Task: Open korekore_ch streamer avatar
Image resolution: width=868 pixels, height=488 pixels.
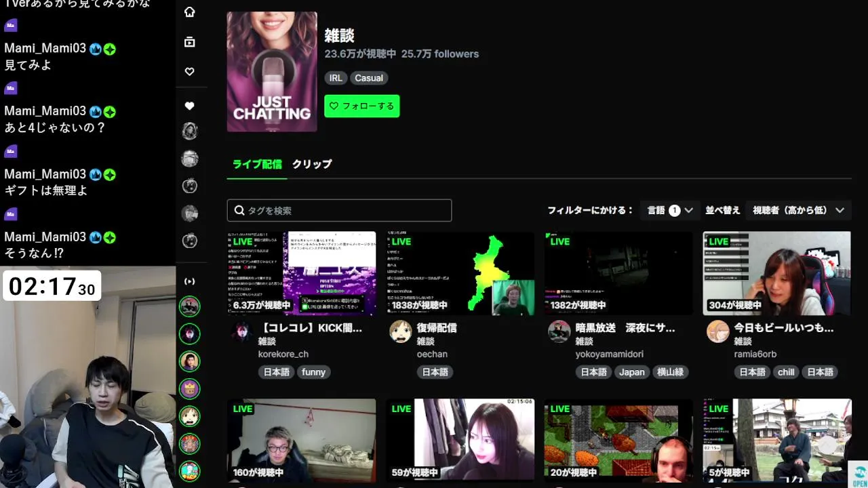Action: tap(242, 332)
